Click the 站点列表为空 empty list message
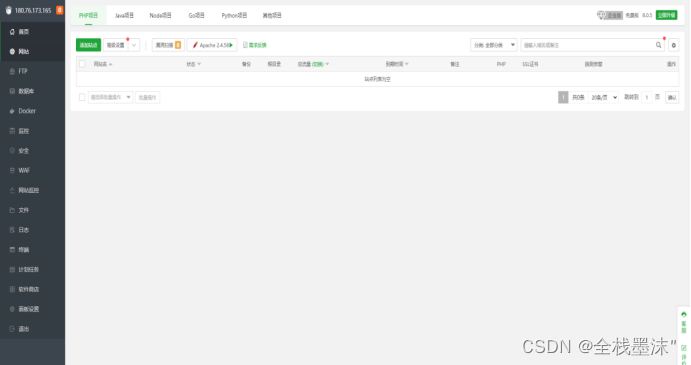This screenshot has width=691, height=365. coord(377,79)
